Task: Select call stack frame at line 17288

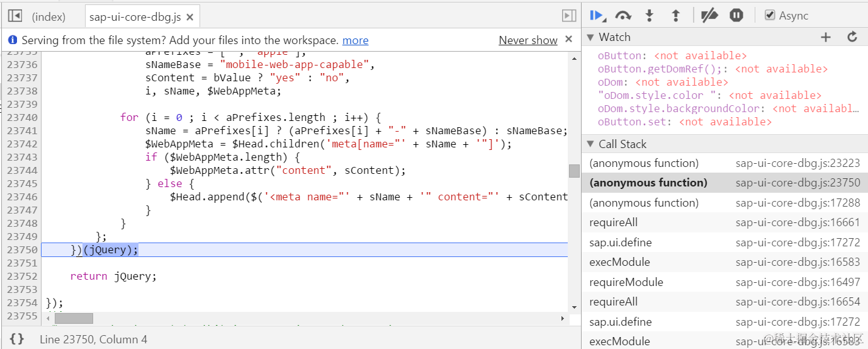Action: point(725,203)
